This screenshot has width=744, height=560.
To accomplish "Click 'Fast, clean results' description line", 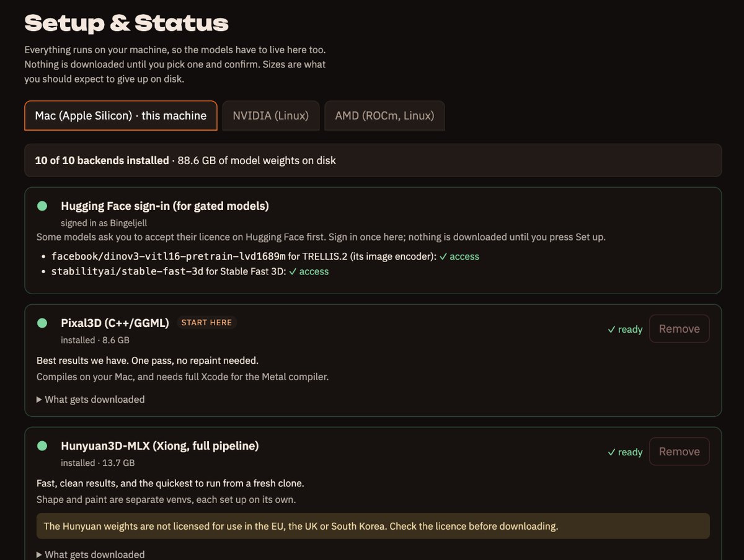I will point(170,483).
